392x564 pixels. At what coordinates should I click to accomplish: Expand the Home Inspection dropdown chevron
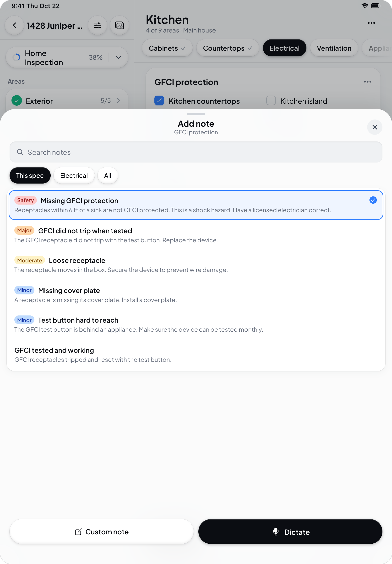point(118,57)
